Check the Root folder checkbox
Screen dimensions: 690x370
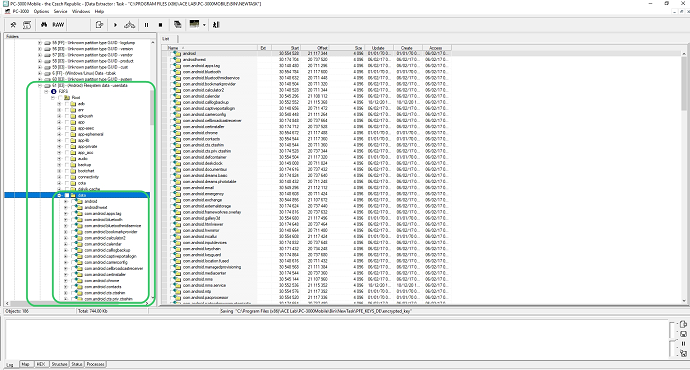[60, 98]
